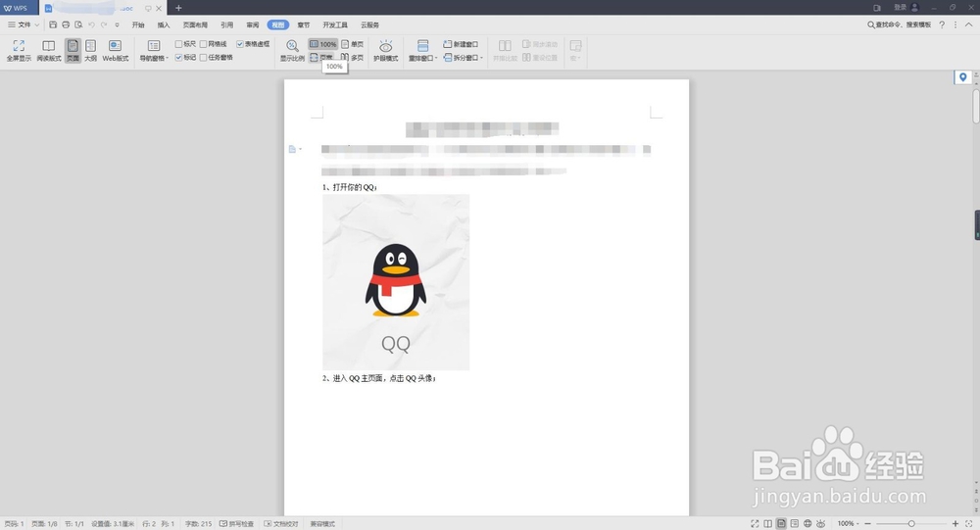This screenshot has height=530, width=980.
Task: Toggle the task pane (任务窗格) checkbox
Action: click(203, 58)
